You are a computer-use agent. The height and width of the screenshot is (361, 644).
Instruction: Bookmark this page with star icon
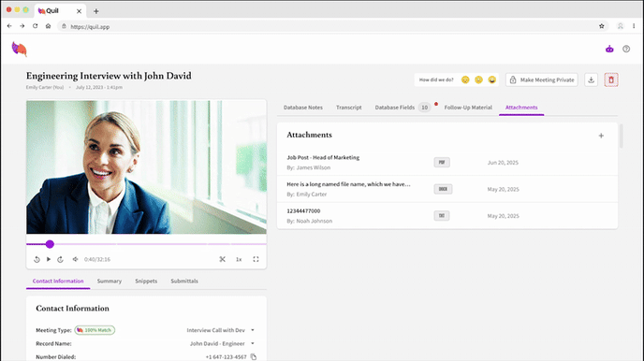pos(601,26)
